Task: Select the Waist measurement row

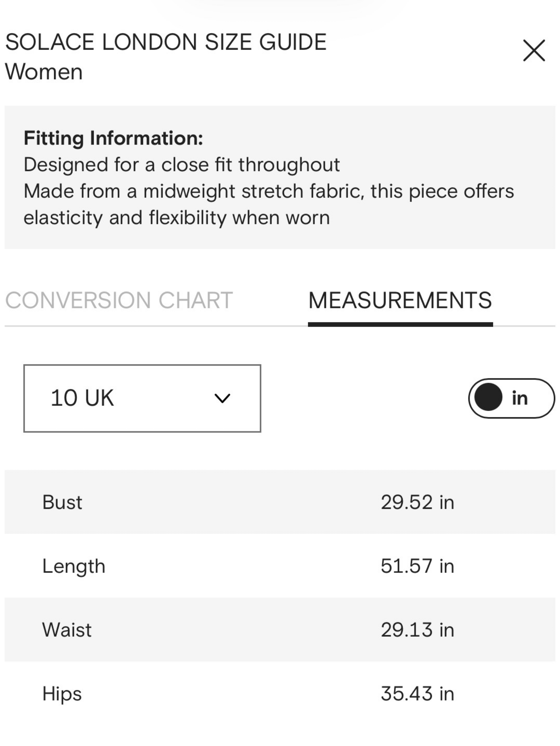Action: (280, 629)
